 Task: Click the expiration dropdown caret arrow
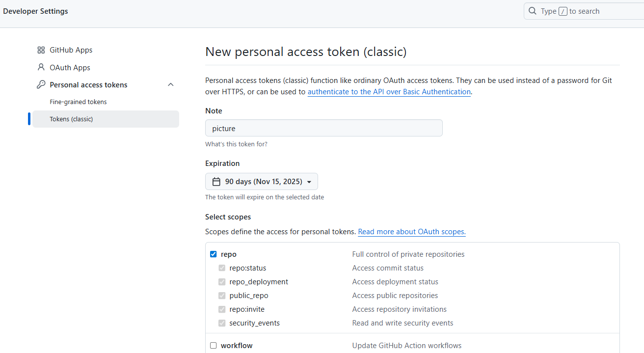309,182
